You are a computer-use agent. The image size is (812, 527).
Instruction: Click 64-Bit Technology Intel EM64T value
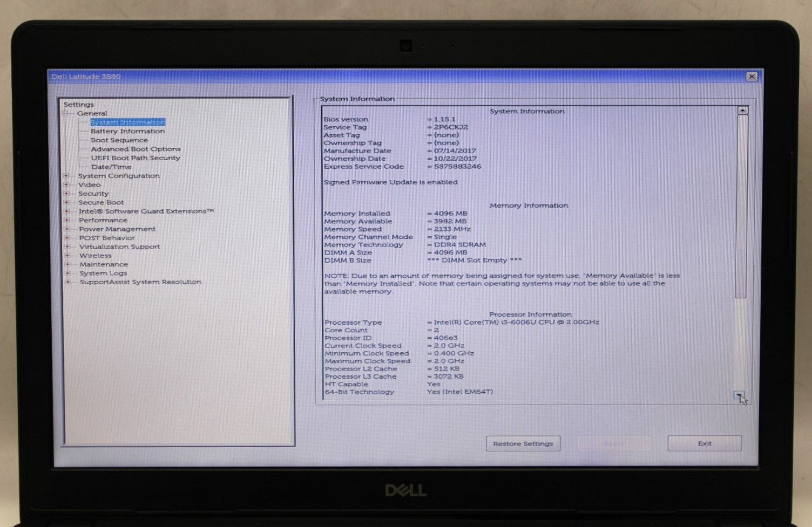click(460, 392)
